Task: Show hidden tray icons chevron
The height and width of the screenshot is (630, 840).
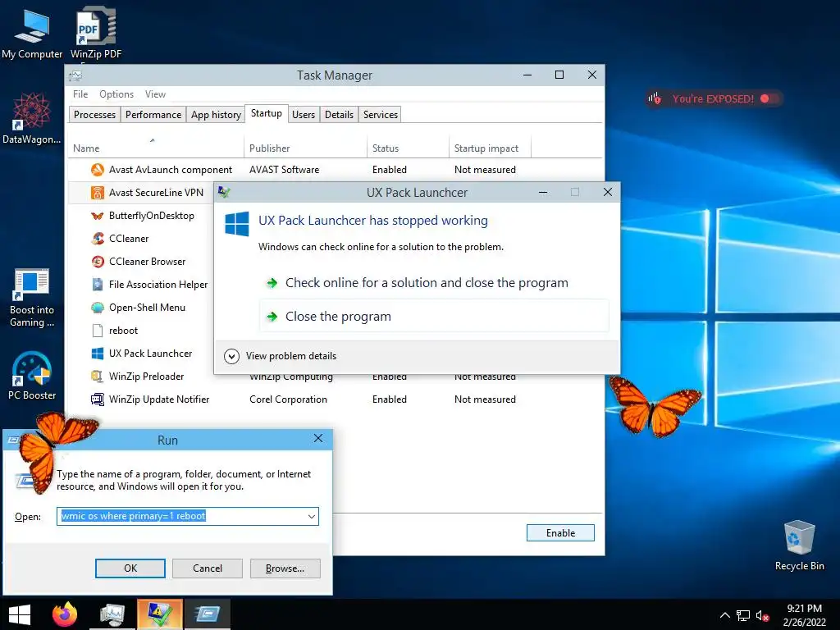Action: coord(724,615)
